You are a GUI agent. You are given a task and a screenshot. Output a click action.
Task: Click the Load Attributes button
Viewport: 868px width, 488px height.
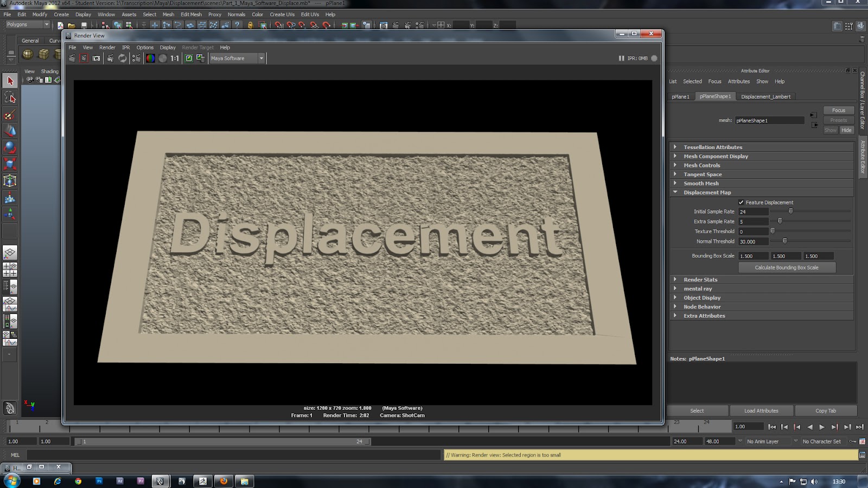tap(761, 410)
